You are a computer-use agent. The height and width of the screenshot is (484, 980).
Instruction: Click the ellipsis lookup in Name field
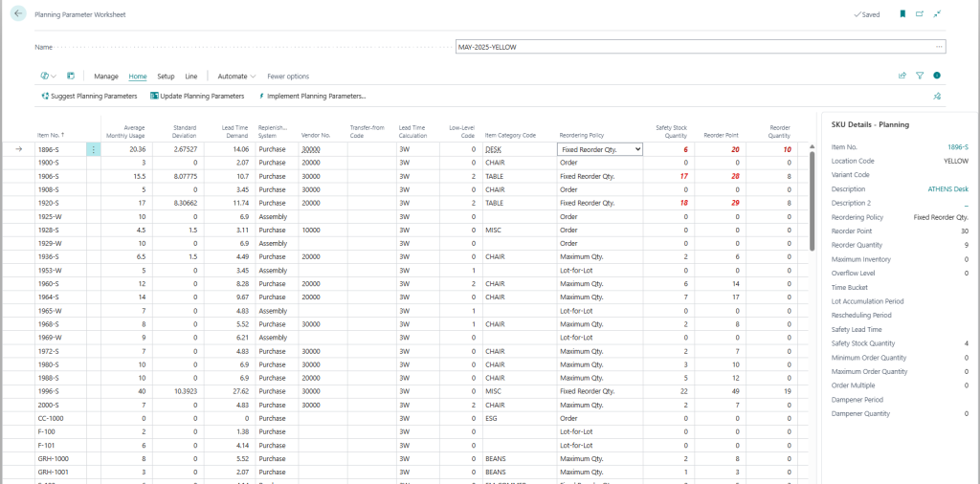[939, 46]
